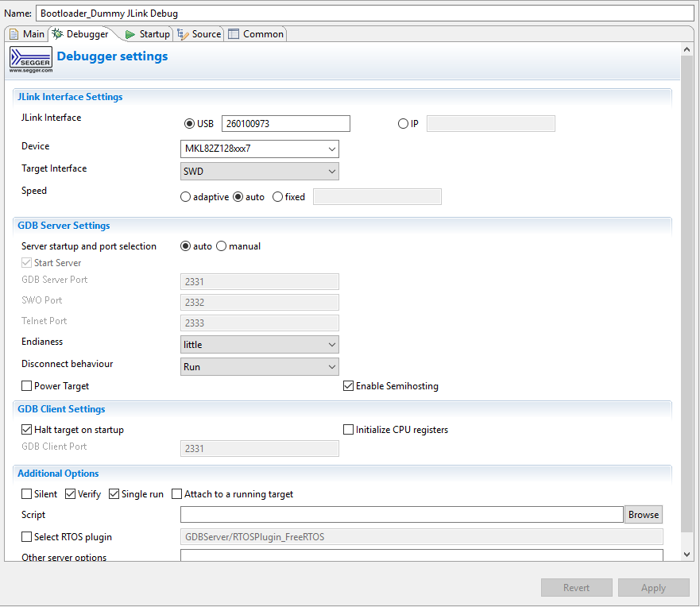
Task: Click the IP address field
Action: tap(490, 124)
